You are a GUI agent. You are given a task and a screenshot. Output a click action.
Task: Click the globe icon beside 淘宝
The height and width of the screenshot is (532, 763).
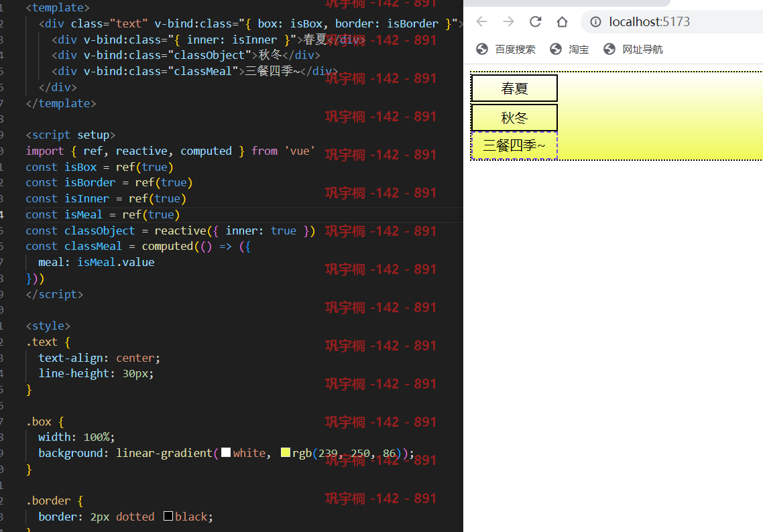[556, 49]
